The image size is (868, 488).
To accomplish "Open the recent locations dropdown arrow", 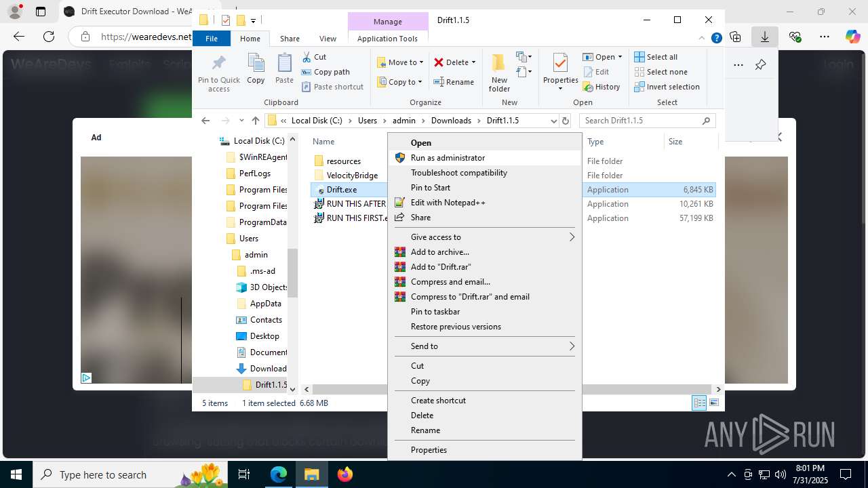I will point(242,121).
